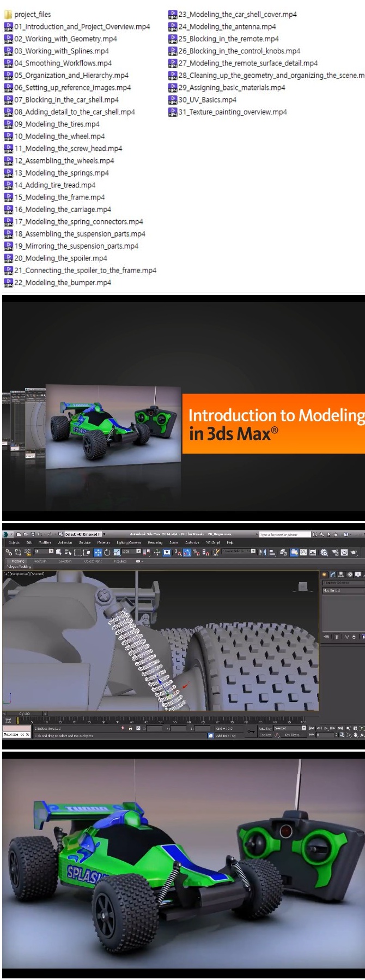Click the Undo arrow in the 3ds Max title bar
This screenshot has height=980, width=365.
click(40, 534)
